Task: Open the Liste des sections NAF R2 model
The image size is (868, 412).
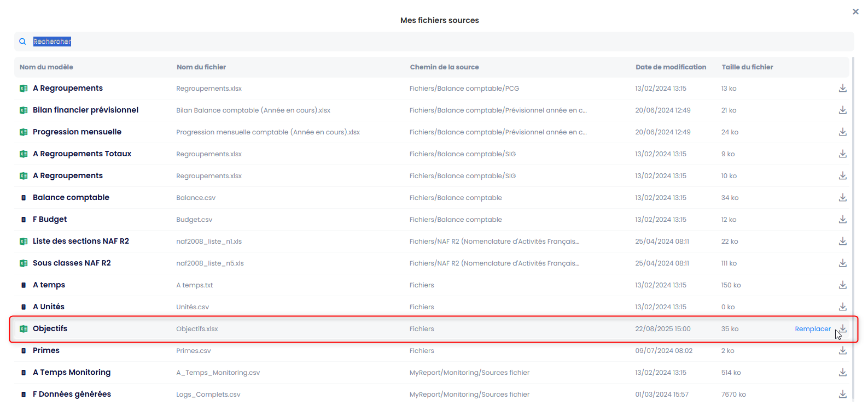Action: 81,242
